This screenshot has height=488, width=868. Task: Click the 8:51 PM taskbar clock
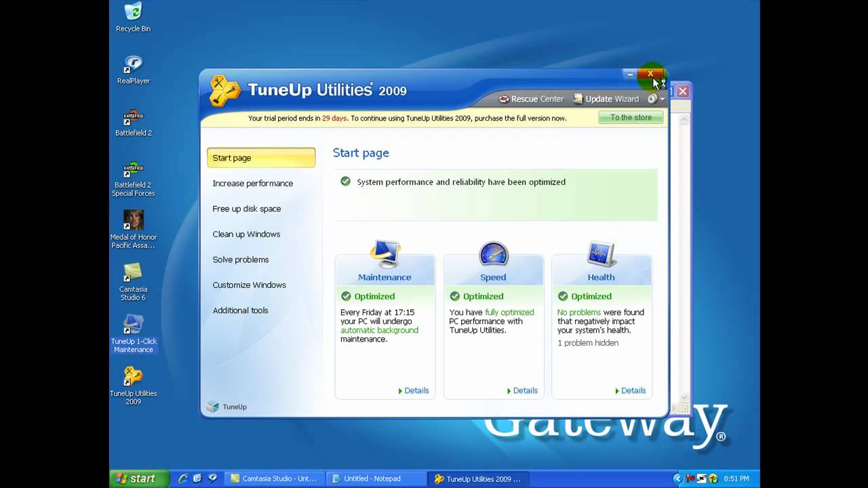[736, 479]
